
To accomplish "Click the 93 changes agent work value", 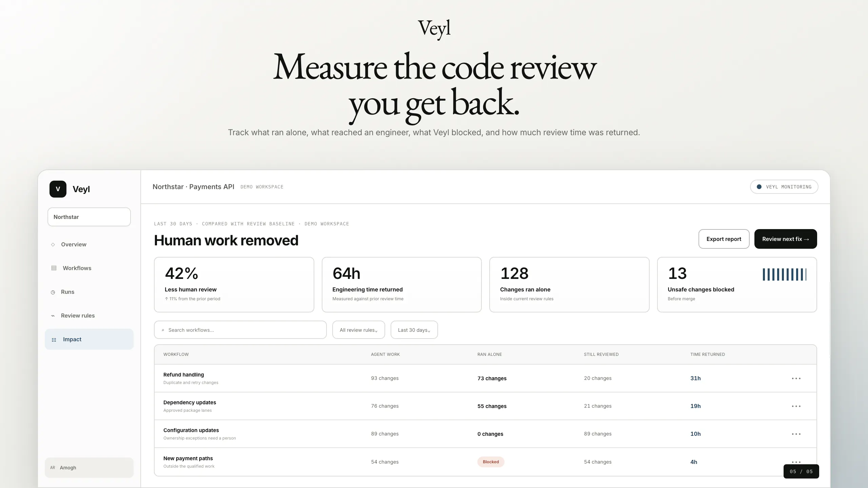I will (x=385, y=378).
